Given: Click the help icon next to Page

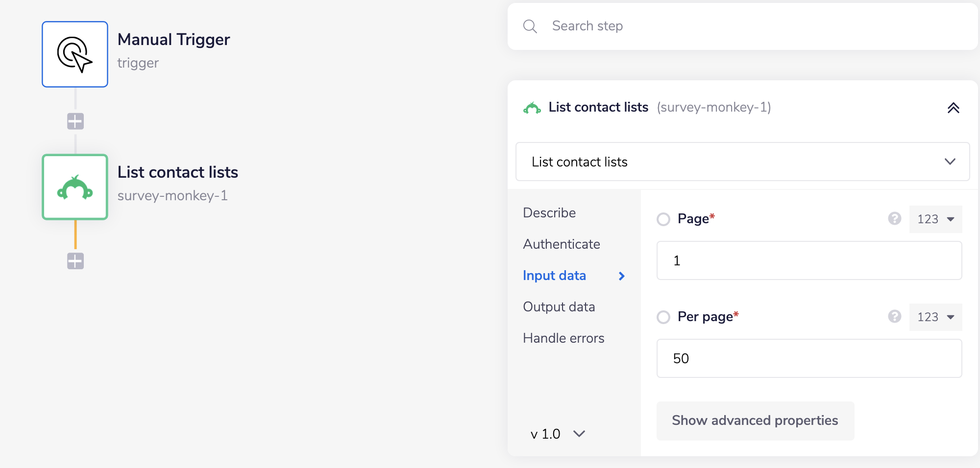Looking at the screenshot, I should pos(895,219).
